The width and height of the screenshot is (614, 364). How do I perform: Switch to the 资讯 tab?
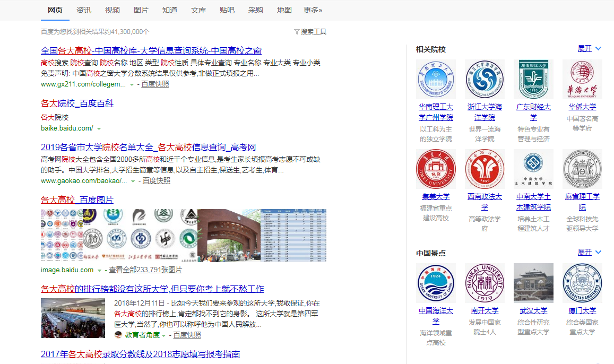click(84, 10)
